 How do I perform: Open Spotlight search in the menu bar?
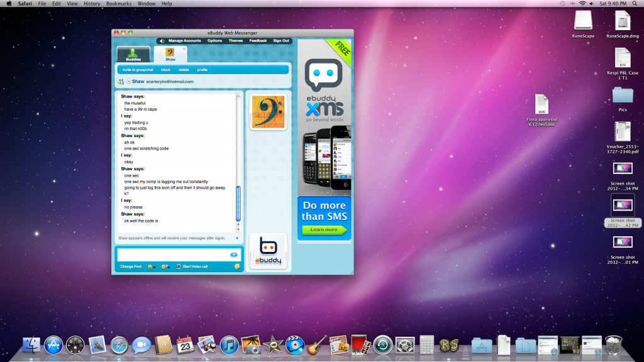[635, 4]
